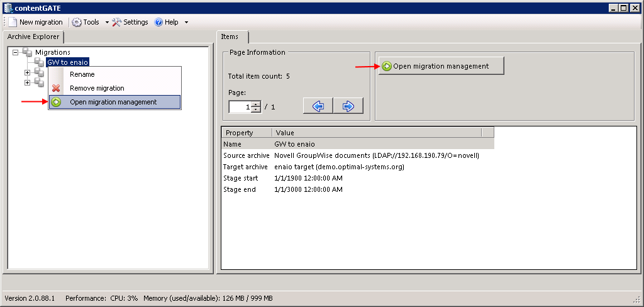Screen dimensions: 644x307
Task: Click the Page number input field
Action: click(x=240, y=107)
